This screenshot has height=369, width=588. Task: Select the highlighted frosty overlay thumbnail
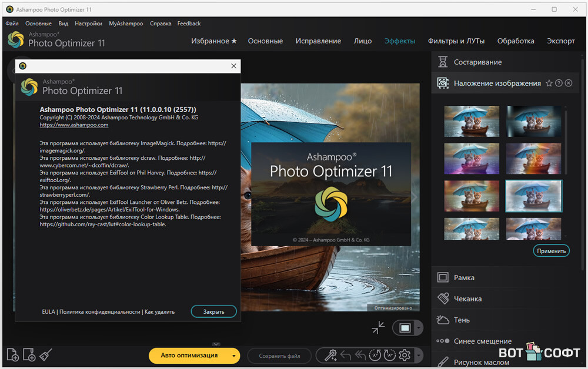tap(534, 196)
